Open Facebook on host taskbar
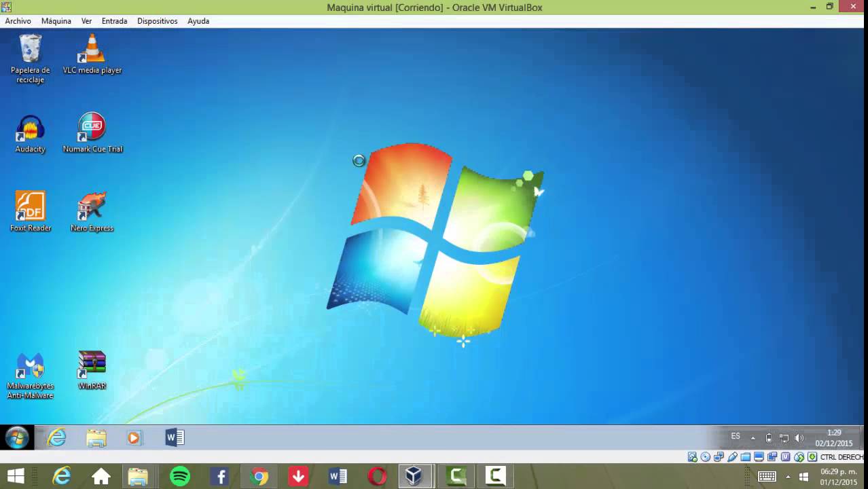 click(219, 477)
